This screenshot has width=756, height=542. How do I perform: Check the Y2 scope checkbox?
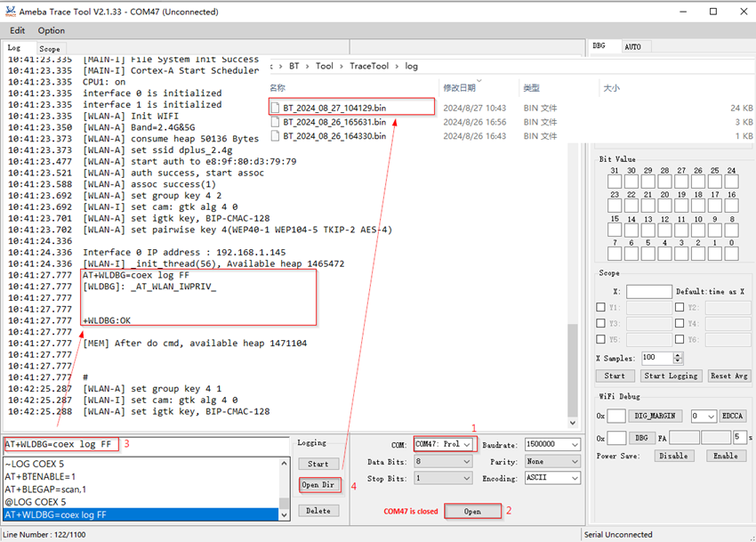coord(680,308)
